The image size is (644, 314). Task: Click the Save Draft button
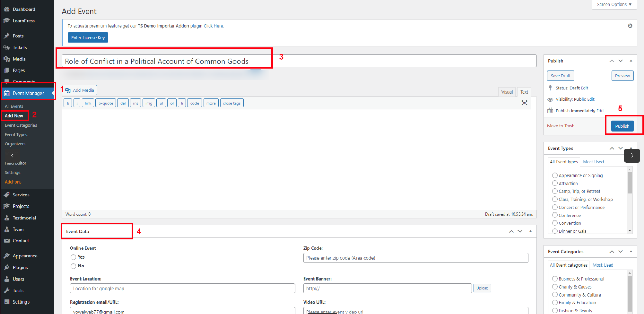click(560, 76)
